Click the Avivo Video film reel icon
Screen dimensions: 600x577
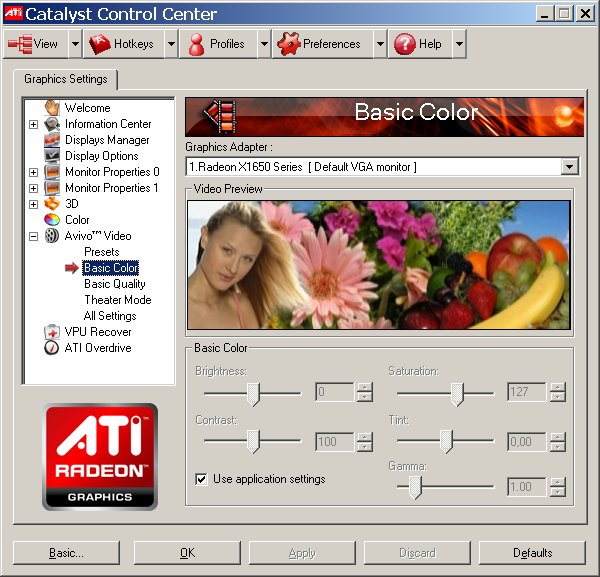pos(52,236)
